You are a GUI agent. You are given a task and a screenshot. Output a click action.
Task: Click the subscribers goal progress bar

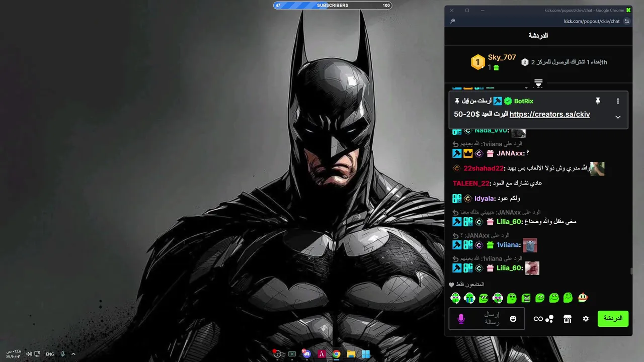[333, 6]
